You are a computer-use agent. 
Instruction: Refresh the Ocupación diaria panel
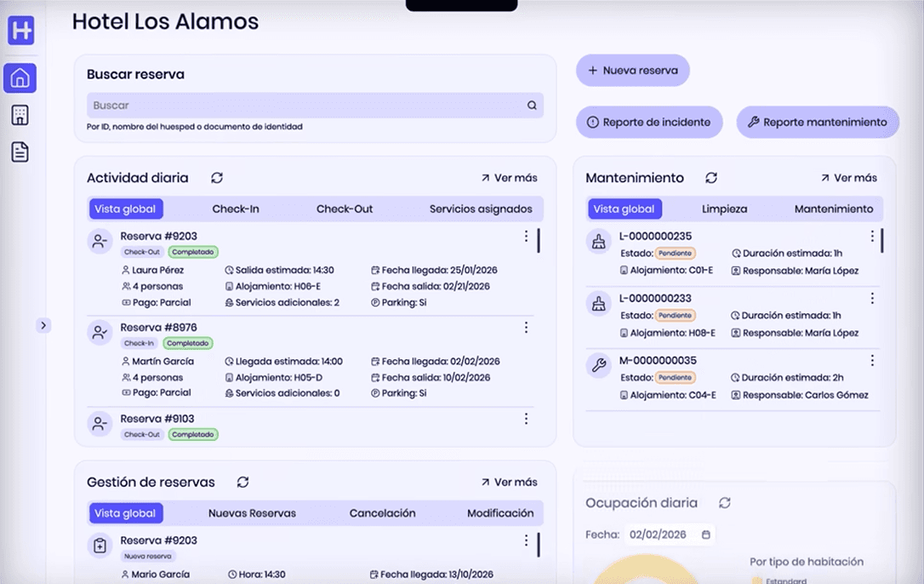[725, 502]
